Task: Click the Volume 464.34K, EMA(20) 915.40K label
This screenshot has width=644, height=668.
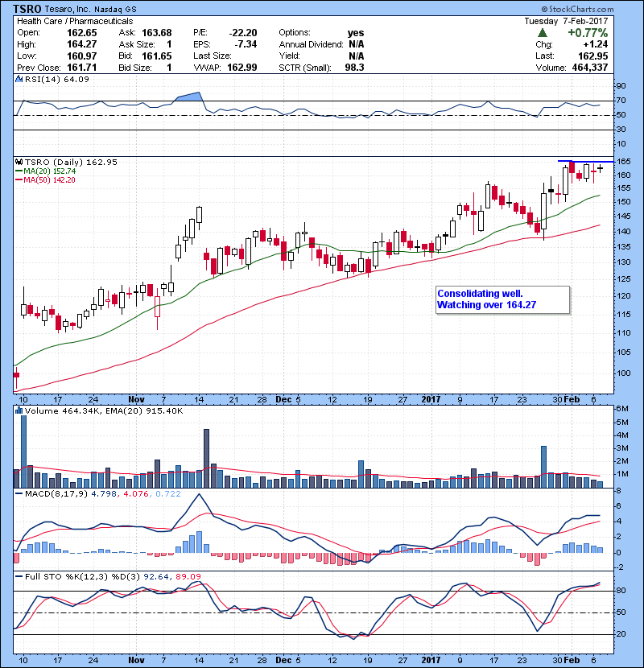Action: click(x=104, y=411)
